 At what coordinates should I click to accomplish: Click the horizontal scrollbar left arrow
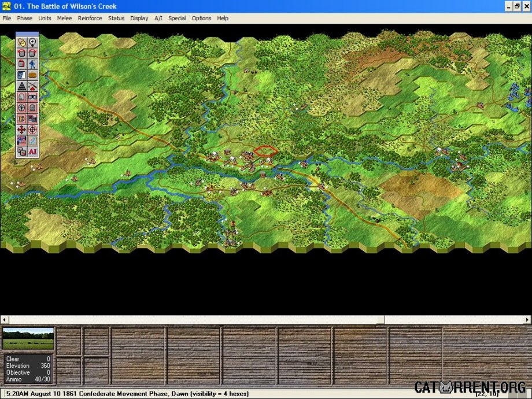click(x=5, y=320)
